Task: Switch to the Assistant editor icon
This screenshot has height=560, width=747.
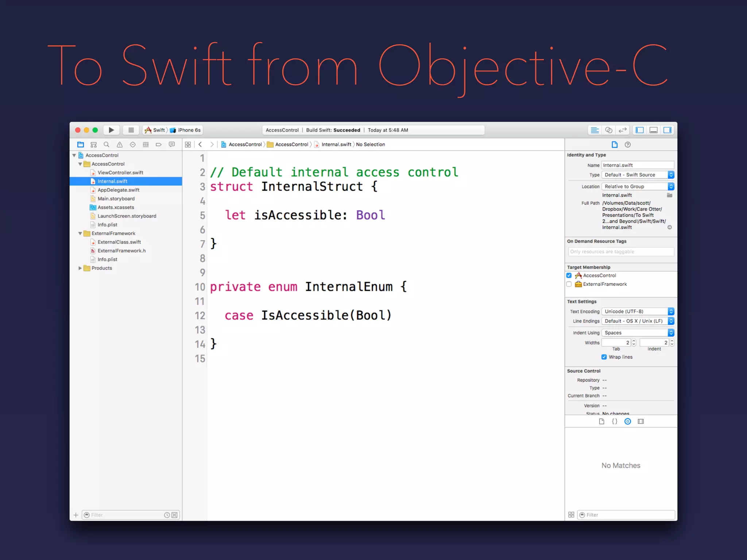Action: click(608, 130)
